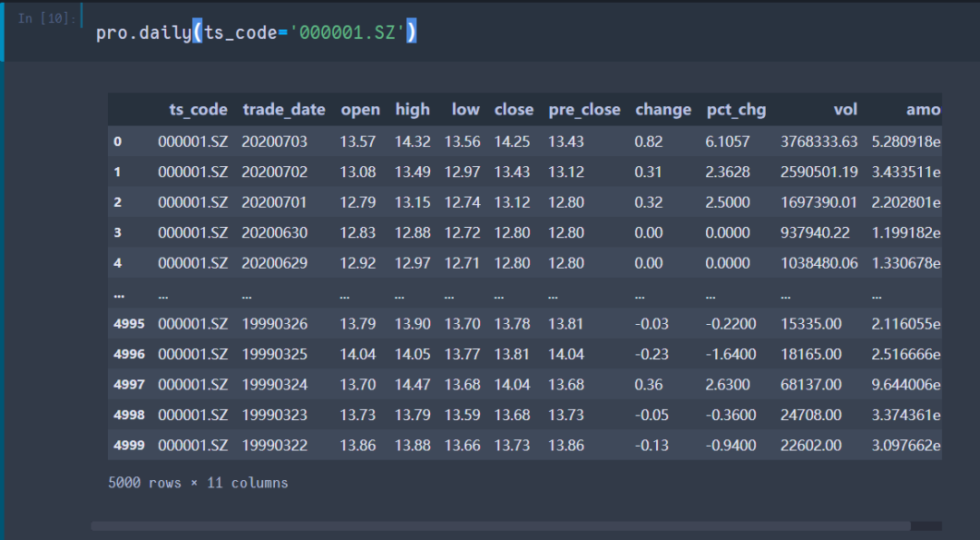
Task: Click close value 14.25
Action: 512,142
